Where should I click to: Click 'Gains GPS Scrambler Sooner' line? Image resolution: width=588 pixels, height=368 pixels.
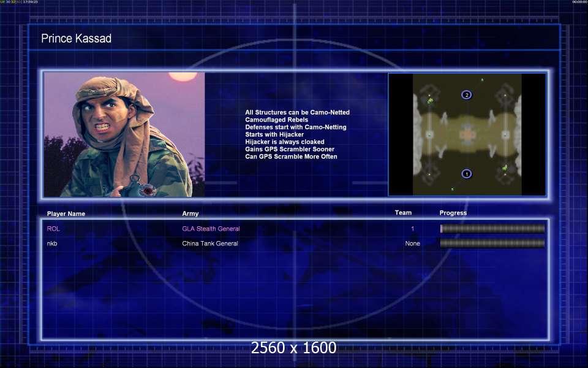click(x=290, y=149)
